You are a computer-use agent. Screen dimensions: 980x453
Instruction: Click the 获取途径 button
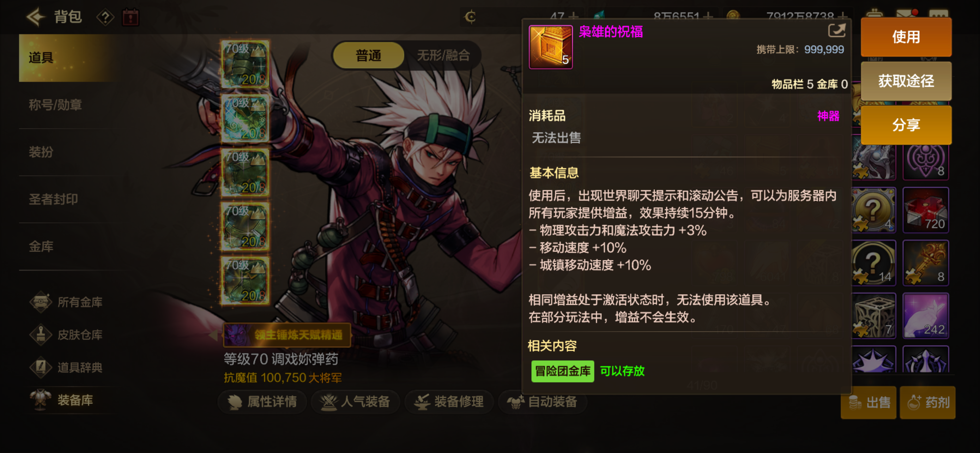click(x=906, y=81)
